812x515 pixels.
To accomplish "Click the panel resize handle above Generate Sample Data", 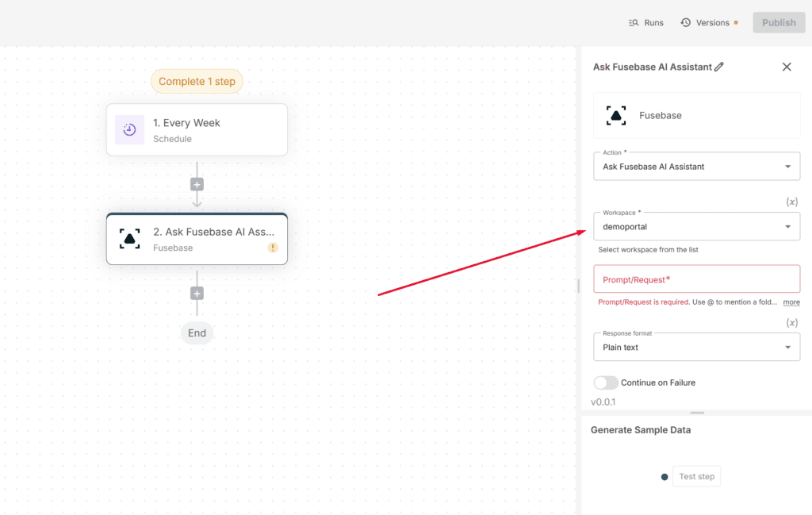I will point(697,413).
